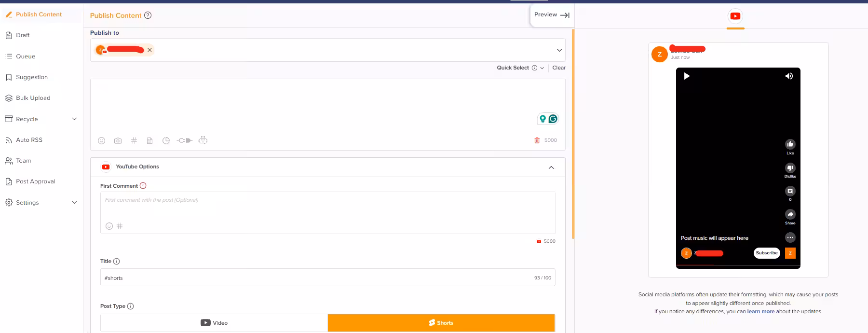Select the YouTube preview tab
The height and width of the screenshot is (333, 868).
(735, 16)
